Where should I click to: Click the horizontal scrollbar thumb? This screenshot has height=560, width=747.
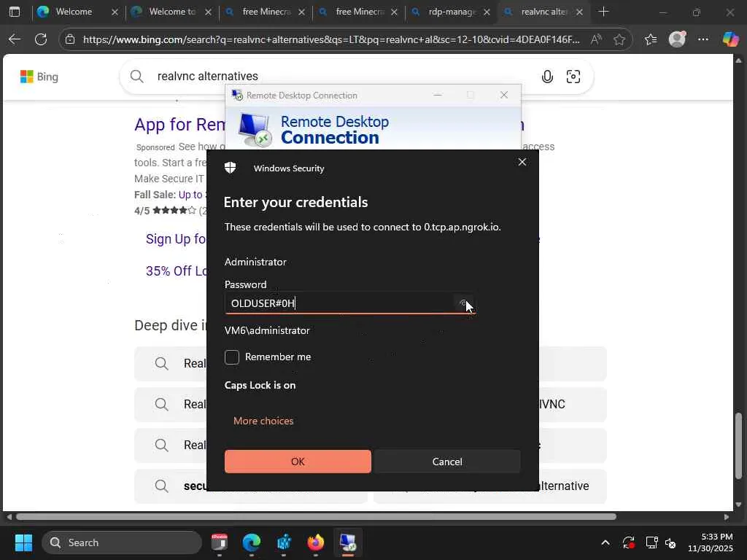tap(317, 517)
